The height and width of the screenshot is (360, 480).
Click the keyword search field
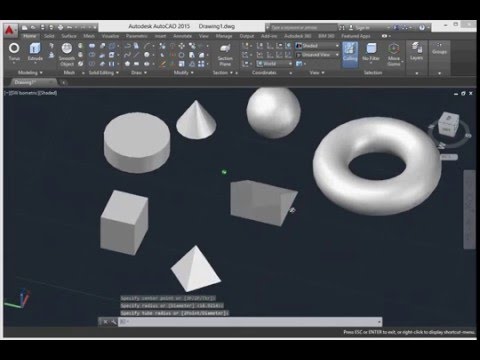coord(303,28)
